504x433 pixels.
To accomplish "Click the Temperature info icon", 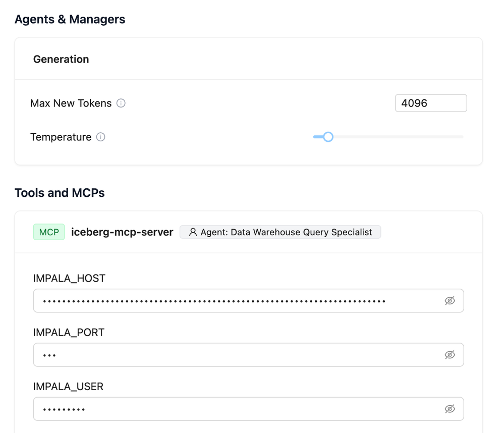I will click(100, 137).
